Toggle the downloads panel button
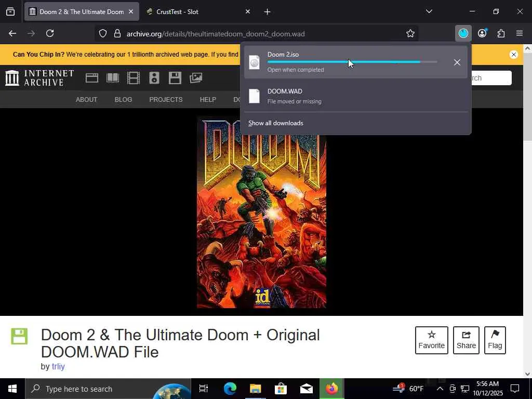Image resolution: width=532 pixels, height=399 pixels. [x=463, y=33]
